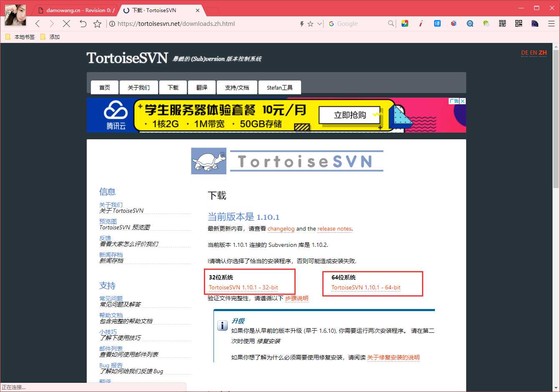The height and width of the screenshot is (392, 560).
Task: Click the magnifier search icon
Action: coord(391,23)
